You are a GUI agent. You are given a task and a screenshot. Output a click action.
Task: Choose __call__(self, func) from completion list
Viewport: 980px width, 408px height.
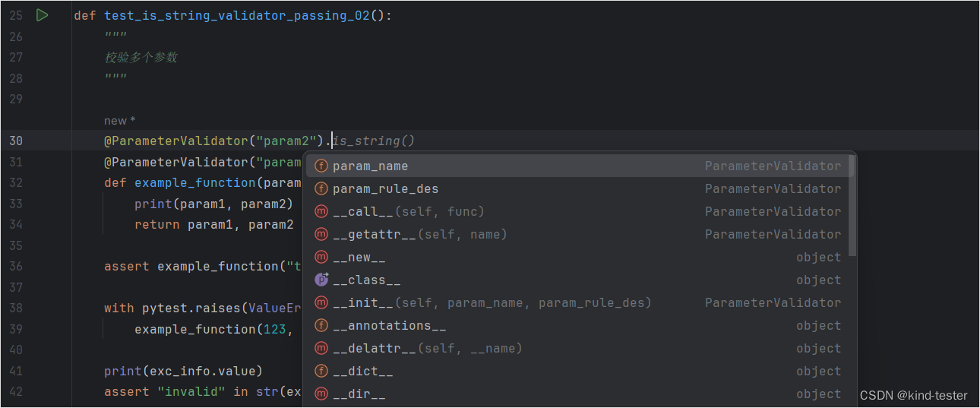click(x=580, y=211)
